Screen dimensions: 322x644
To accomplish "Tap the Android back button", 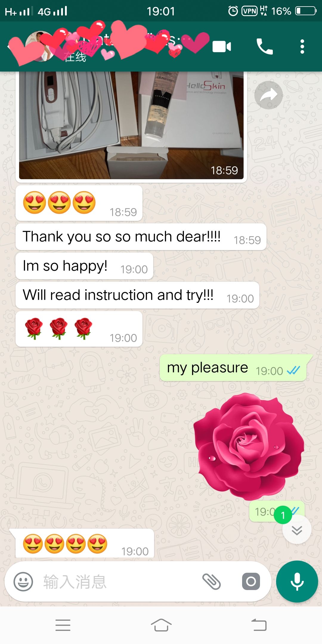I will pos(259,625).
